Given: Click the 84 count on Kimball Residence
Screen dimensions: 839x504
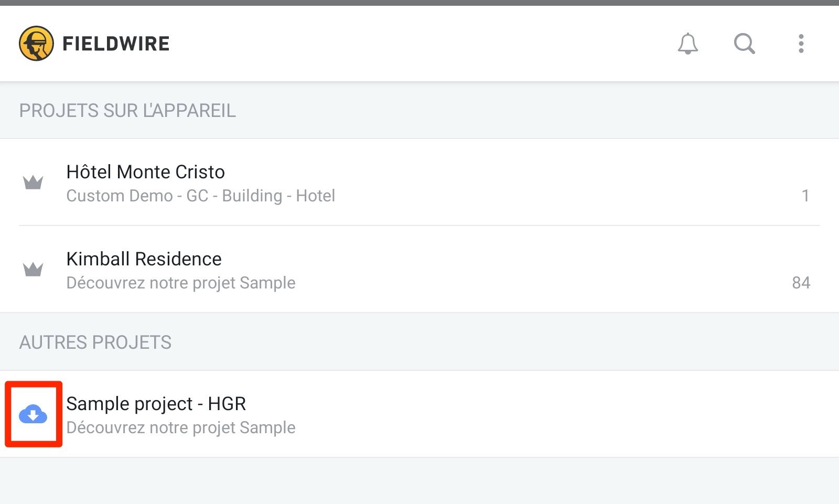Looking at the screenshot, I should click(x=801, y=283).
